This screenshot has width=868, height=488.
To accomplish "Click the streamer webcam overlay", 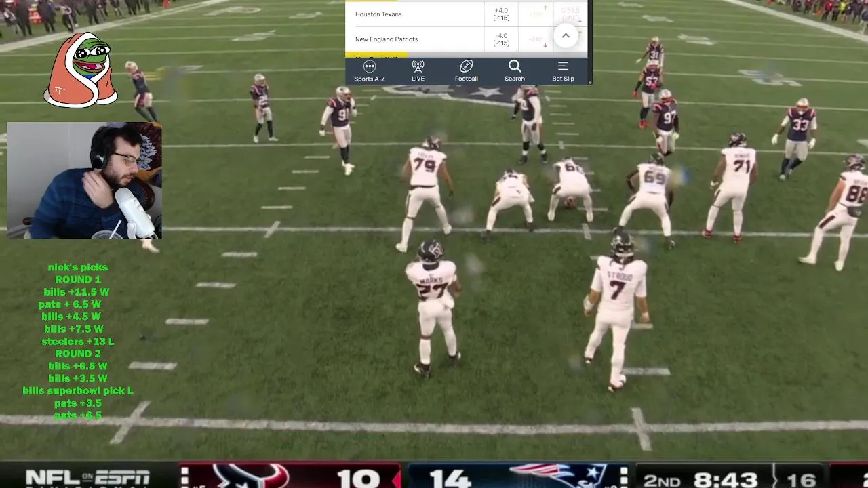I will coord(84,180).
